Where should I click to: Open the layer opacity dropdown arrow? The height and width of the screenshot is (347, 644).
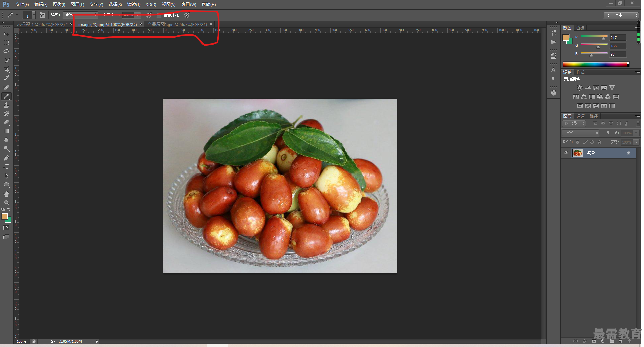(x=636, y=133)
